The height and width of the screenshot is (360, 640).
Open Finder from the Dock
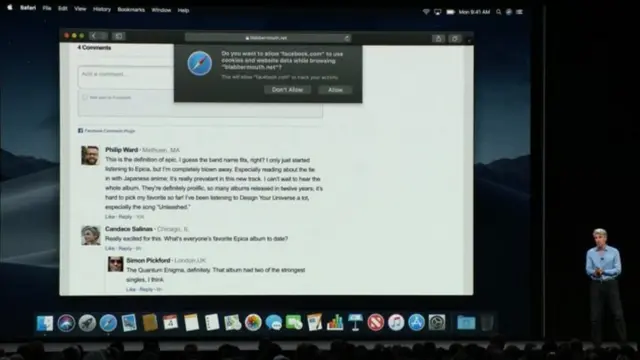coord(45,323)
